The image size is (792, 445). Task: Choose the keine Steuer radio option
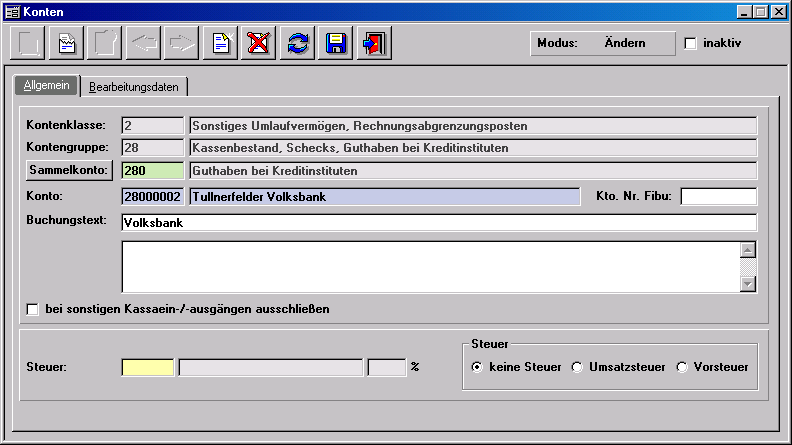[x=477, y=367]
